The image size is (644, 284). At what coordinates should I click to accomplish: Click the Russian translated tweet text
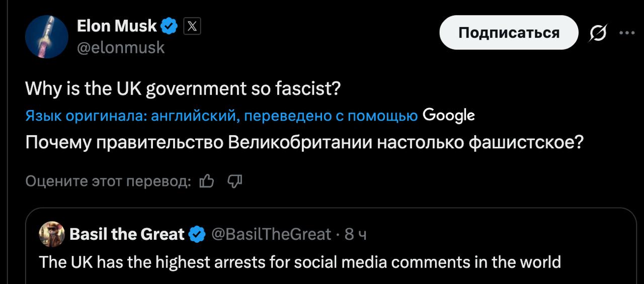pyautogui.click(x=304, y=143)
